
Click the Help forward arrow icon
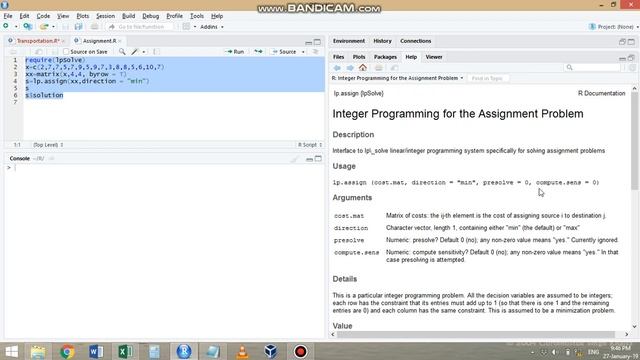tap(350, 68)
